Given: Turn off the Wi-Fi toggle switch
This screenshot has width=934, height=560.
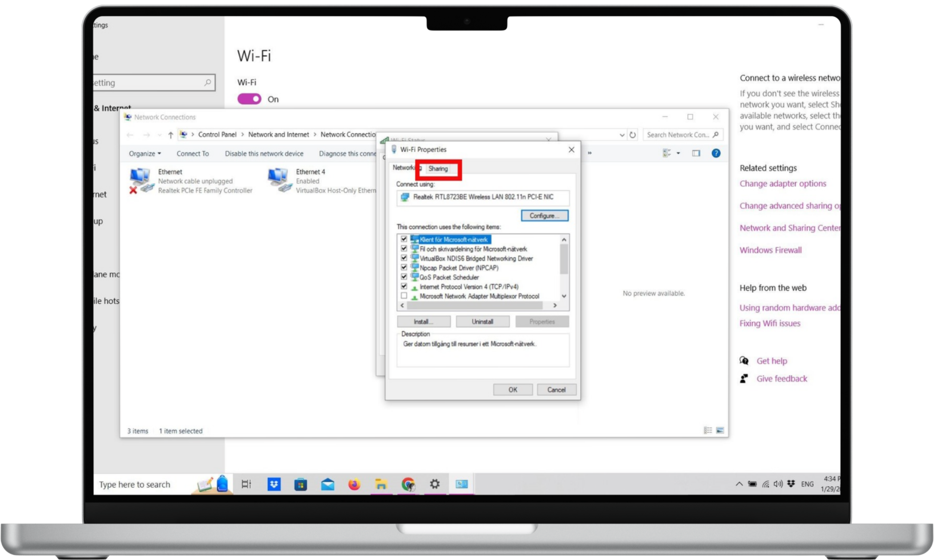Looking at the screenshot, I should (x=249, y=99).
